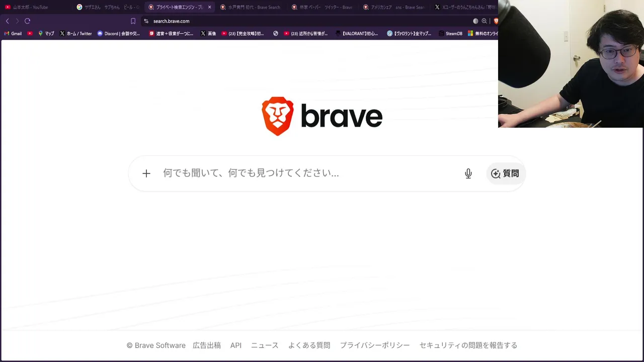Open the Gmail bookmark
644x362 pixels.
pyautogui.click(x=13, y=34)
